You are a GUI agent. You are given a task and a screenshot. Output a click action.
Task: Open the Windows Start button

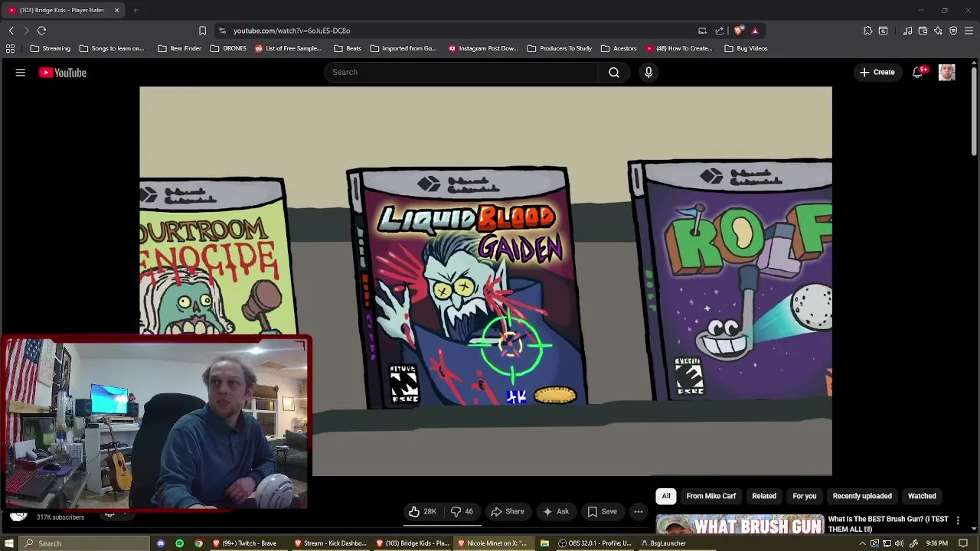9,543
